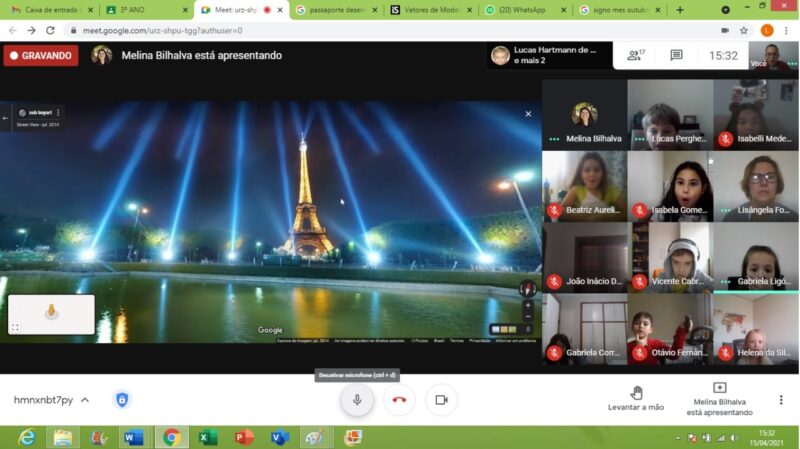Viewport: 800px width, 449px height.
Task: Toggle the camera on or off
Action: [441, 400]
